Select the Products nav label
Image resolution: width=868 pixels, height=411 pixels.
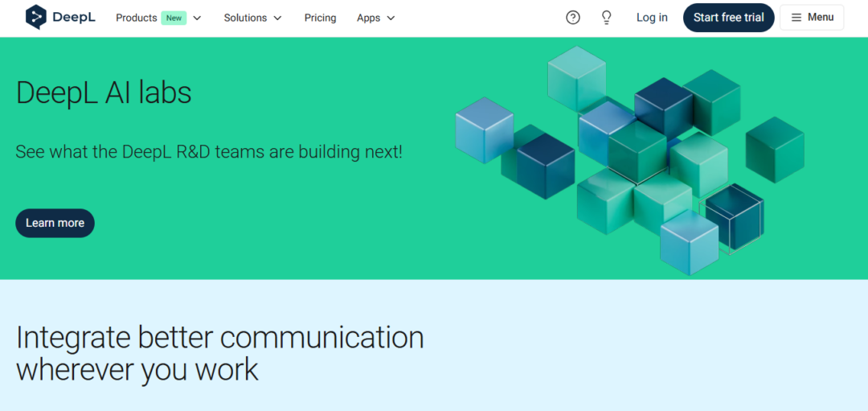pyautogui.click(x=136, y=18)
